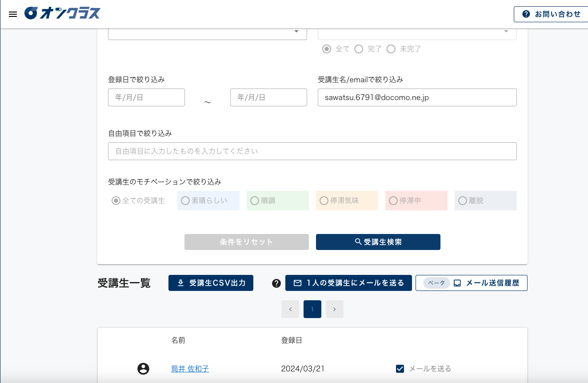Screen dimensions: 588x383
Task: Uncheck メールを送る for 筒井 佐和子
Action: point(400,368)
